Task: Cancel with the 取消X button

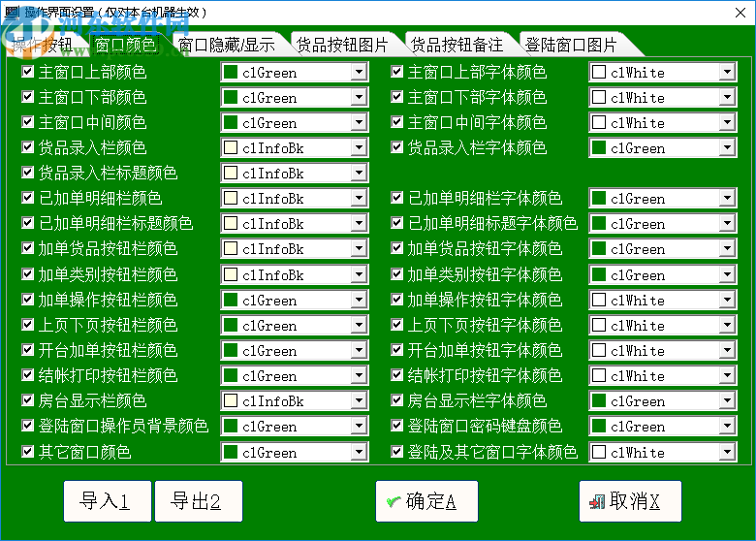Action: click(x=630, y=501)
